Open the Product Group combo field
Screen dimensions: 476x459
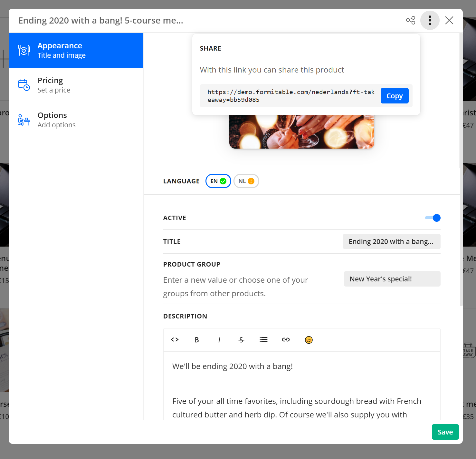[392, 279]
